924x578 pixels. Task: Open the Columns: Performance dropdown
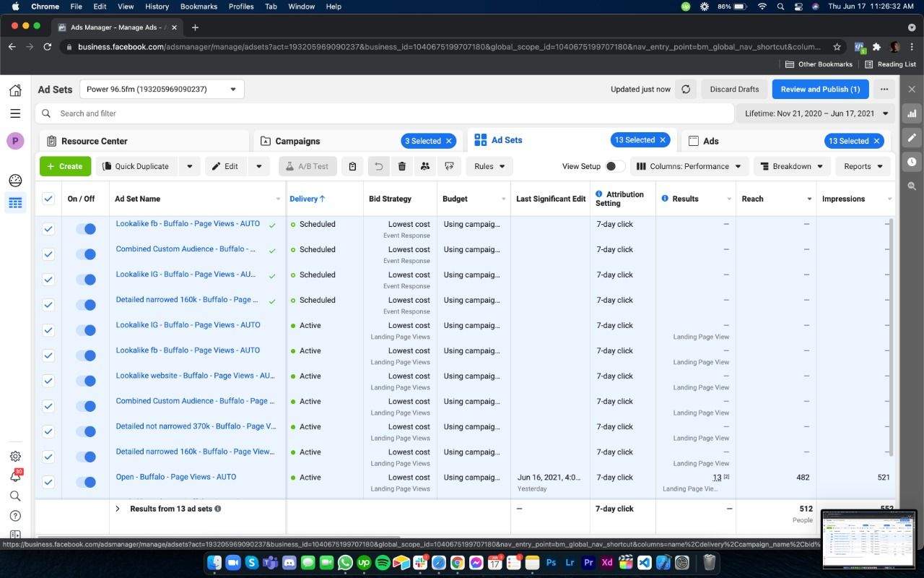click(x=689, y=166)
